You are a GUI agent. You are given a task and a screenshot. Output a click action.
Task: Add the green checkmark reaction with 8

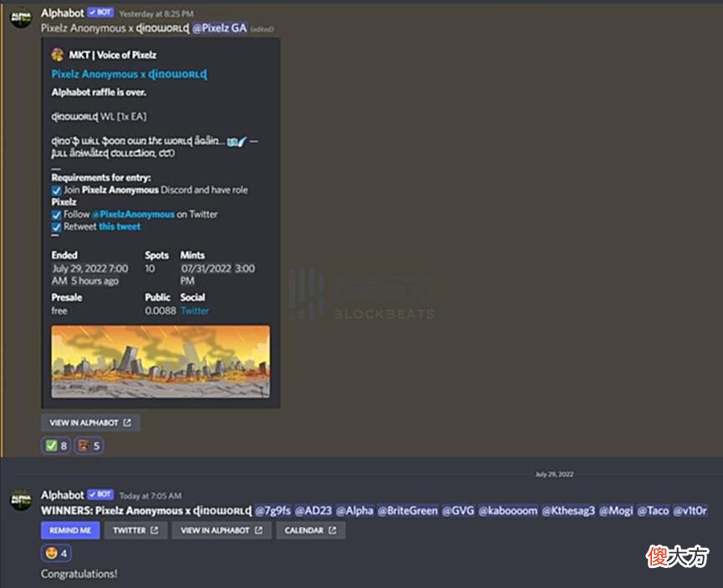point(56,446)
